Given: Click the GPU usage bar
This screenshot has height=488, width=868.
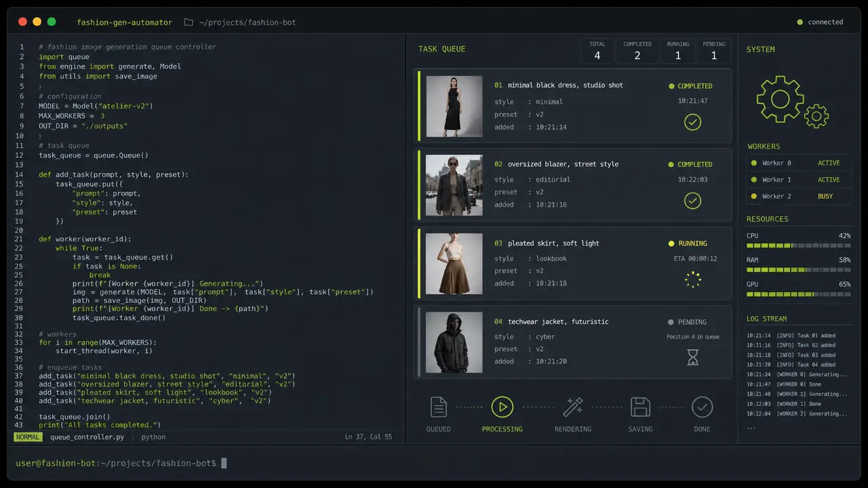Looking at the screenshot, I should point(799,294).
